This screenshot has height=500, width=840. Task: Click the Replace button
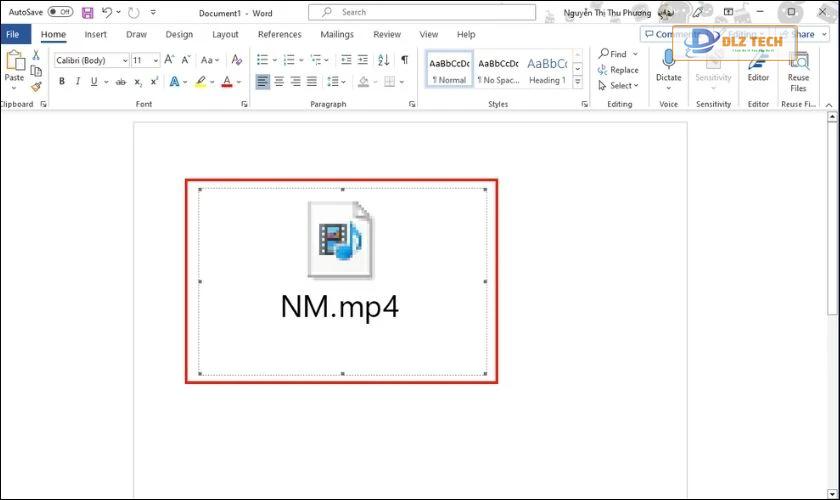[x=618, y=70]
